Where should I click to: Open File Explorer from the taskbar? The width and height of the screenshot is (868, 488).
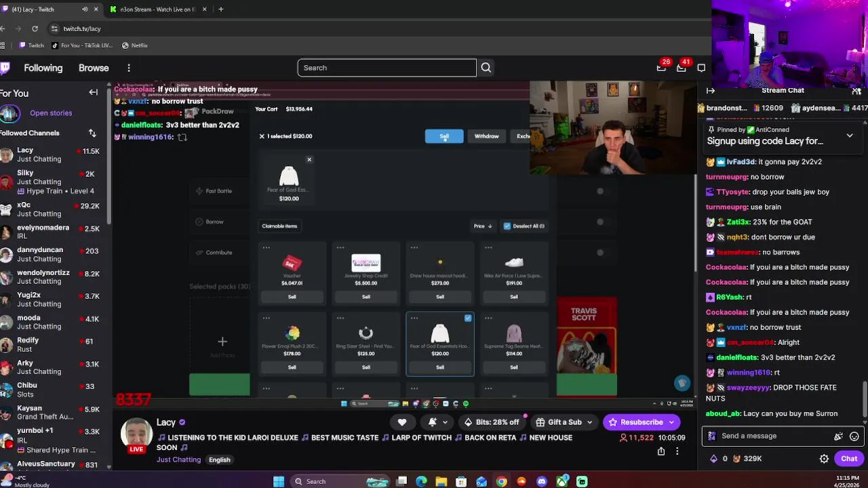click(x=441, y=481)
